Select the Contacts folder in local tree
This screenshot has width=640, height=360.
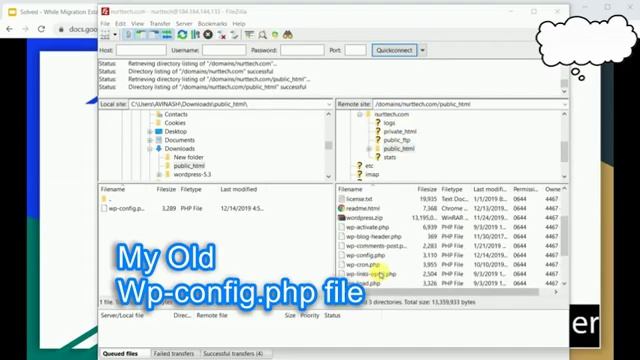[176, 114]
